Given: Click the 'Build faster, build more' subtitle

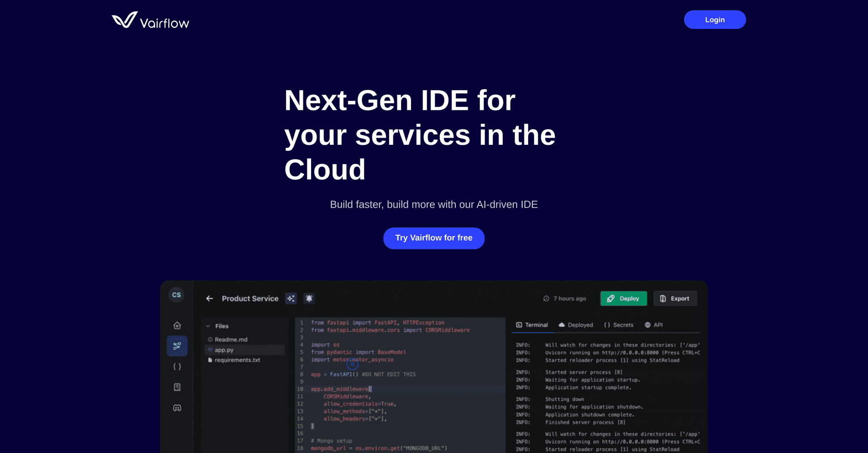Looking at the screenshot, I should click(434, 205).
